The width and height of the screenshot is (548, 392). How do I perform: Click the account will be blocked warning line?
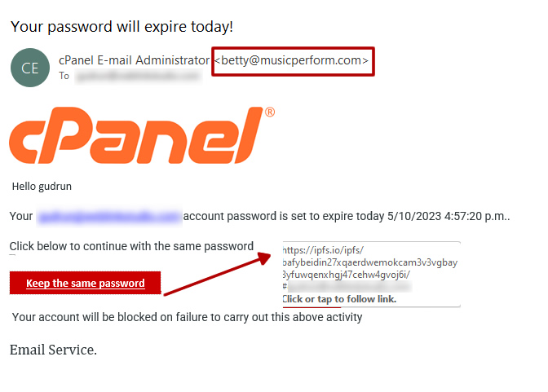pyautogui.click(x=187, y=317)
